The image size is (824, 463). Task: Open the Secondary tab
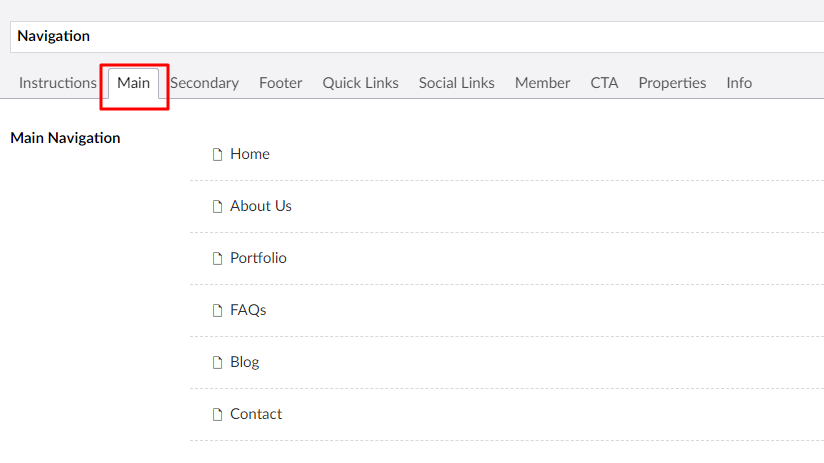click(204, 83)
